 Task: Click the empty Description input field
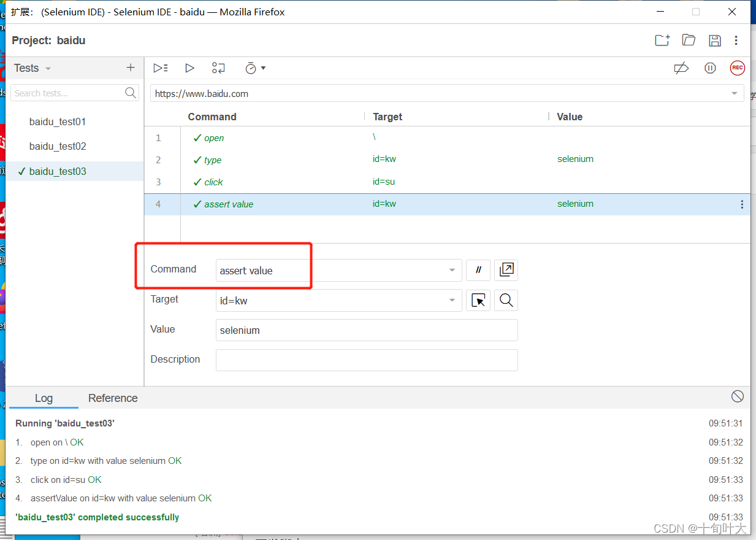click(367, 360)
